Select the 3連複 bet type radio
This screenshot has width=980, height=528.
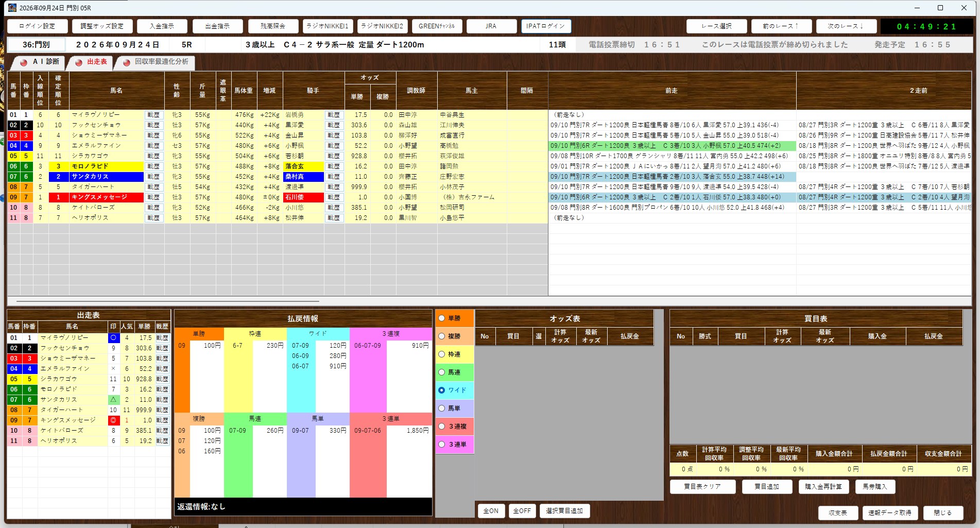pos(441,427)
